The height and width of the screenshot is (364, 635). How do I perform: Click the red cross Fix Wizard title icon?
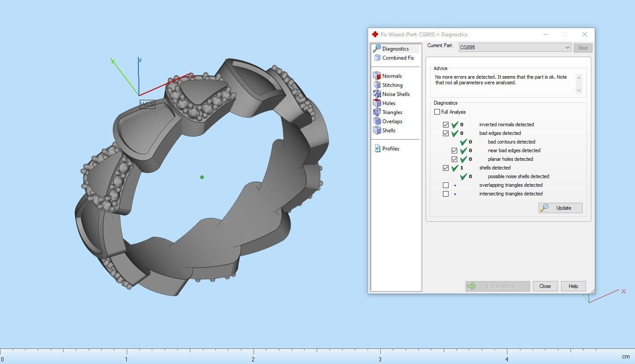coord(375,34)
